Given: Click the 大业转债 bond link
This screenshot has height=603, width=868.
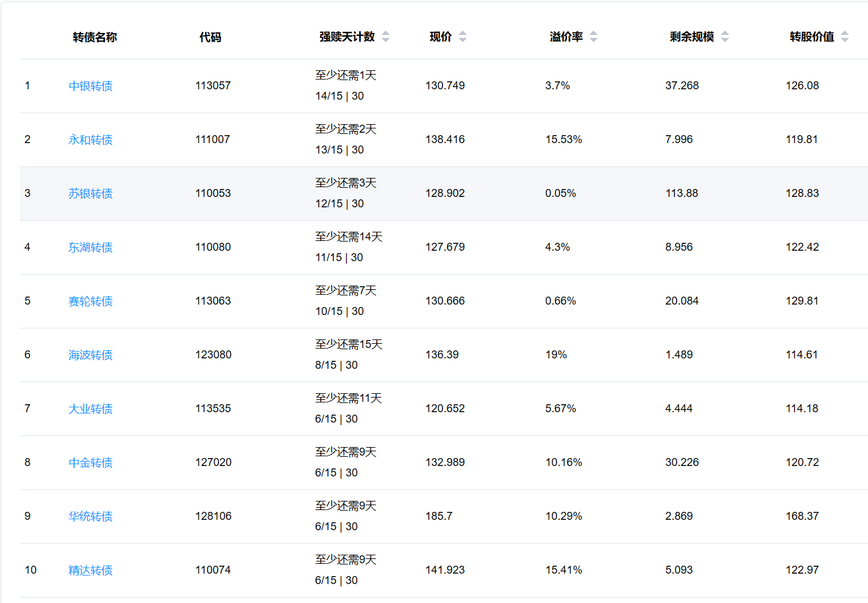Looking at the screenshot, I should click(90, 409).
